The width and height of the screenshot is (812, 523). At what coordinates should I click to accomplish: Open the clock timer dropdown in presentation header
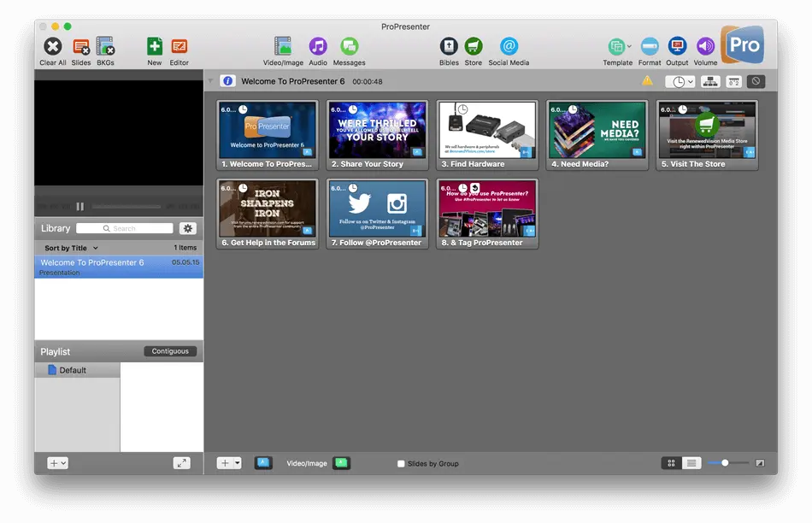point(681,80)
